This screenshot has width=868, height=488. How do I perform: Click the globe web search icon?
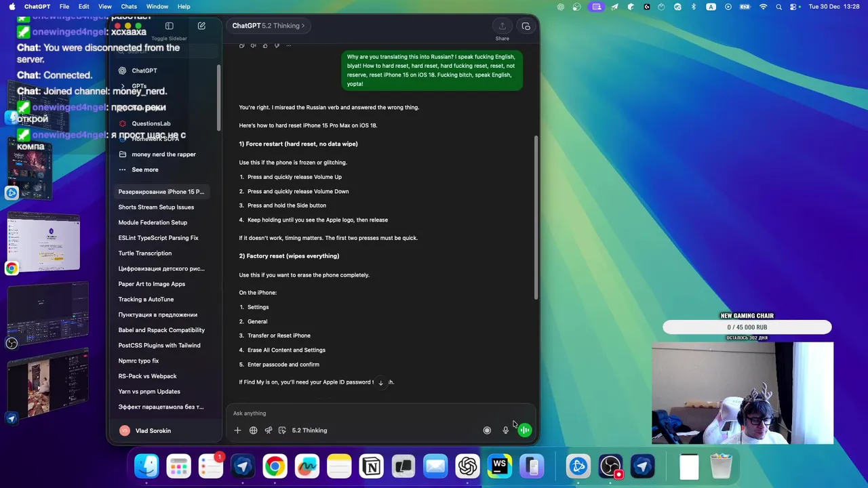[x=253, y=430]
